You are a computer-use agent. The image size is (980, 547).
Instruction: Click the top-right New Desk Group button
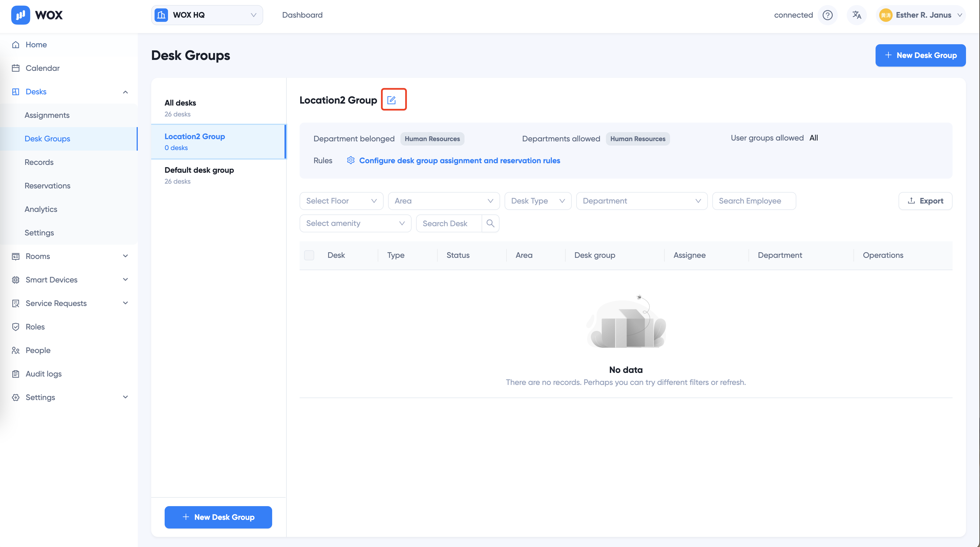[x=920, y=55]
